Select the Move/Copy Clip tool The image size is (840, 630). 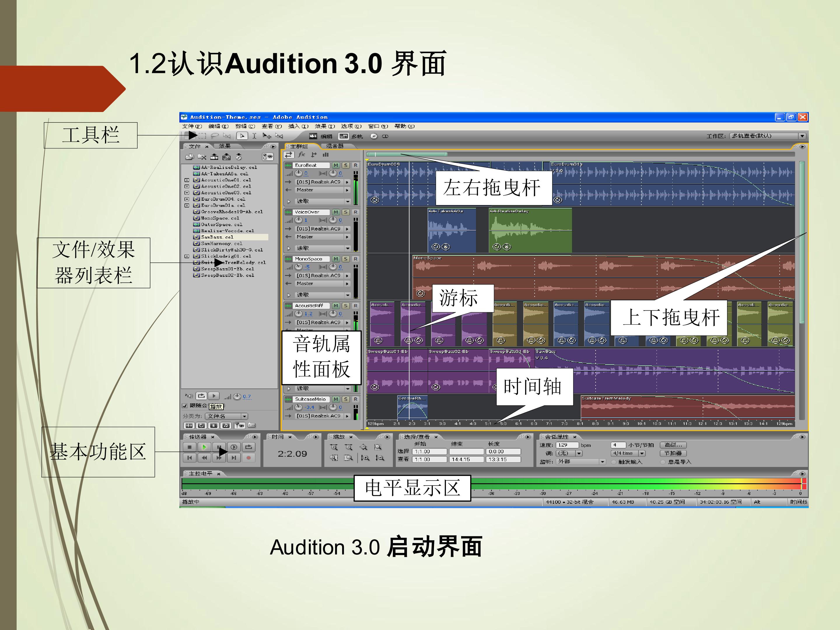(267, 136)
